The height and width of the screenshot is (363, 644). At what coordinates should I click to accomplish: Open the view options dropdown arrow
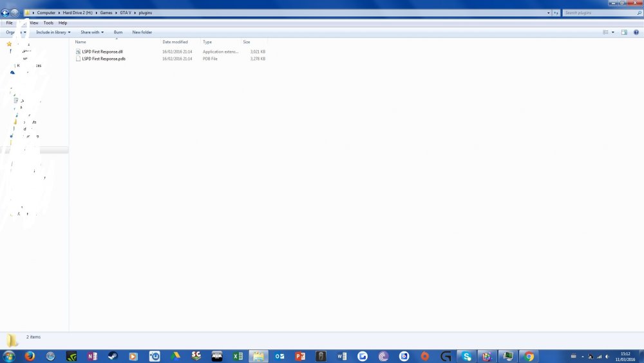(613, 32)
